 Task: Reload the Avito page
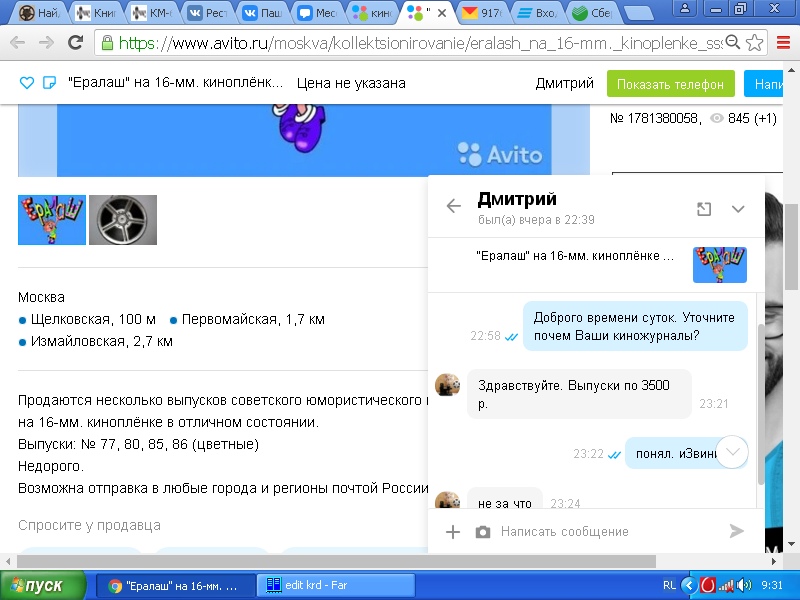(76, 42)
